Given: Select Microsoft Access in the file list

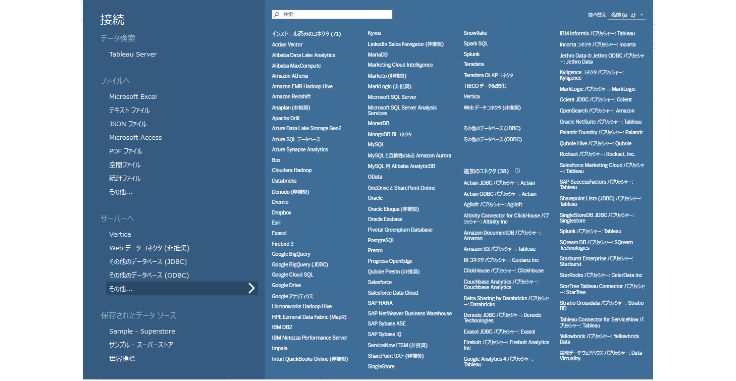Looking at the screenshot, I should click(x=136, y=137).
